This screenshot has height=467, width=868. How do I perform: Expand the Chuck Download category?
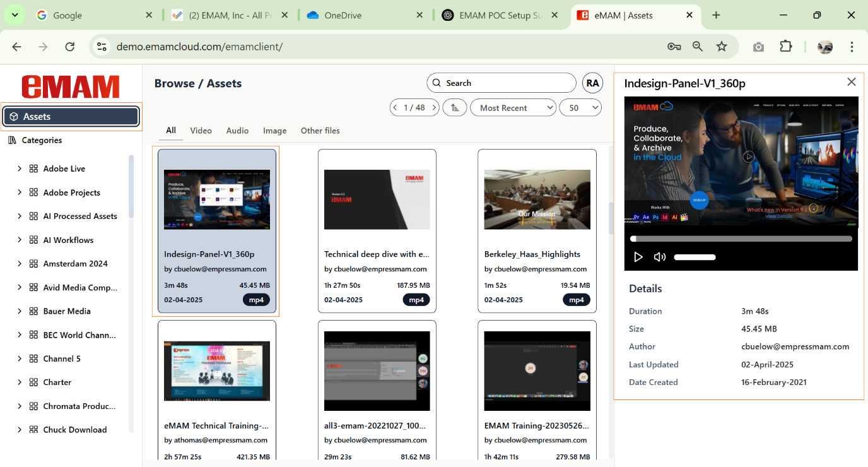tap(20, 430)
